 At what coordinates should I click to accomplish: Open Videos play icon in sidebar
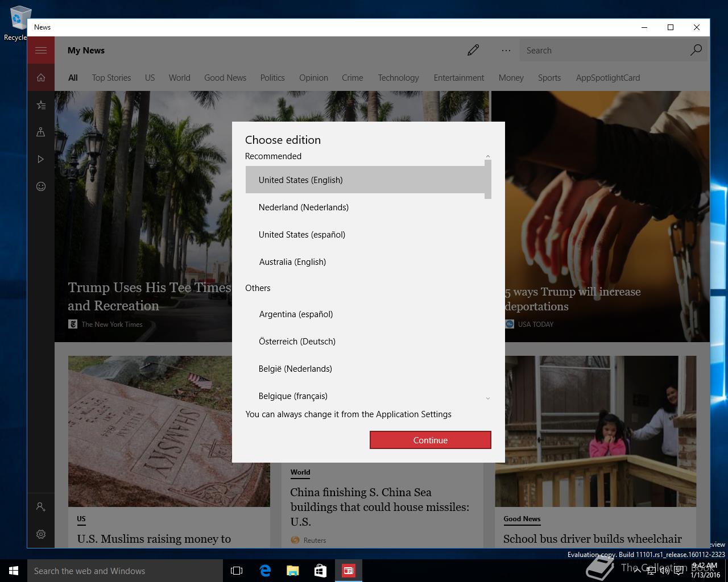pyautogui.click(x=41, y=159)
